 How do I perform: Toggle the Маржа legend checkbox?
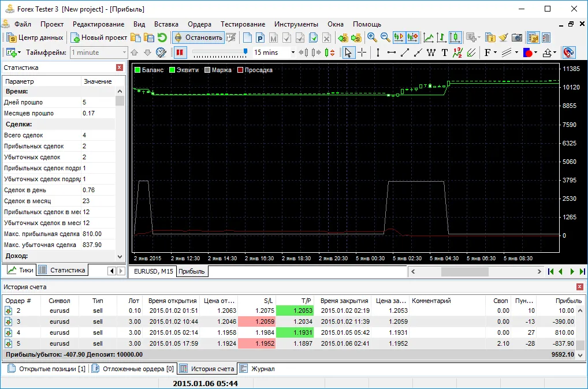(207, 70)
